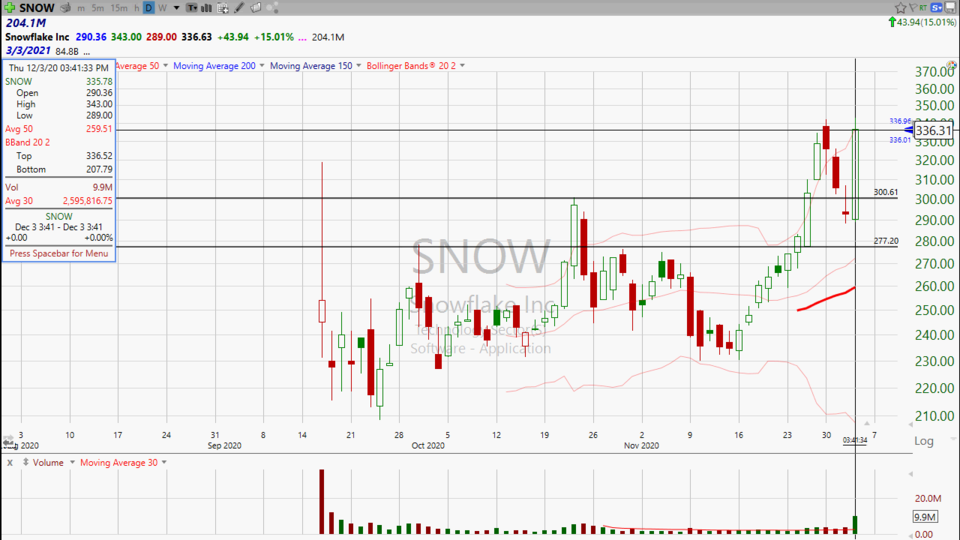Click the 9.9M volume value label
960x540 pixels.
925,517
